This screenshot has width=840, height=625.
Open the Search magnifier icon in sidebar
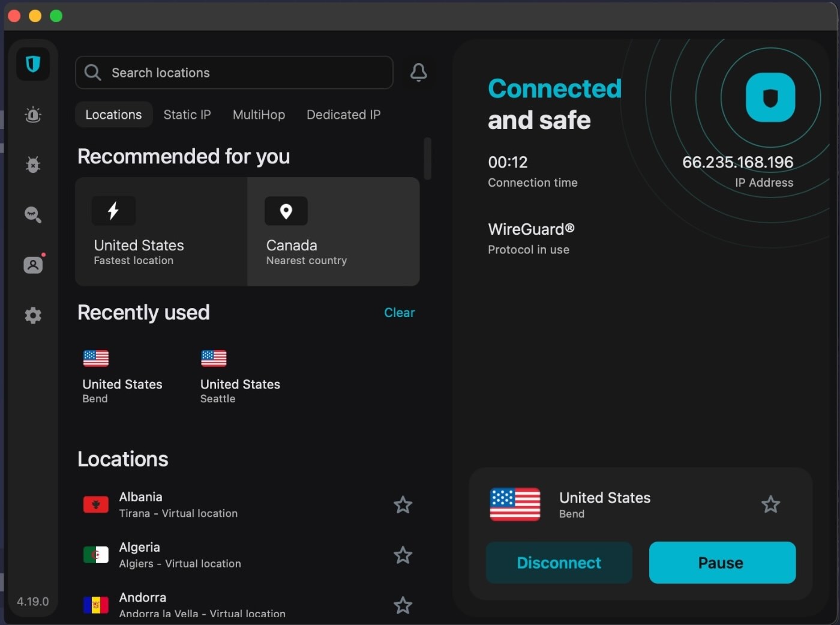tap(33, 214)
